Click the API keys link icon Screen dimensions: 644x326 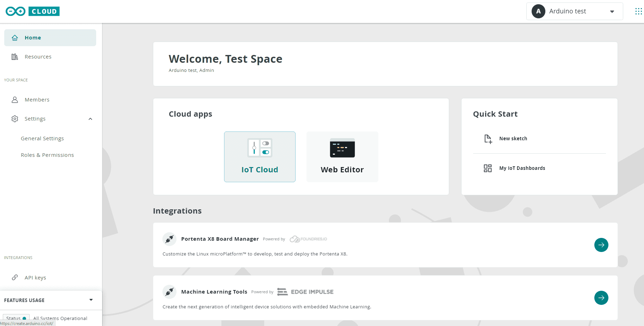tap(15, 278)
